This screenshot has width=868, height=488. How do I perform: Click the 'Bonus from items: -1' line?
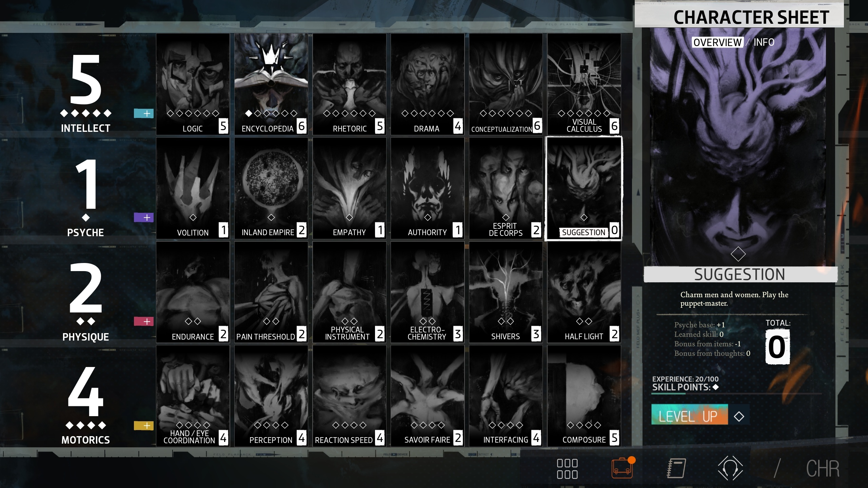click(x=707, y=344)
